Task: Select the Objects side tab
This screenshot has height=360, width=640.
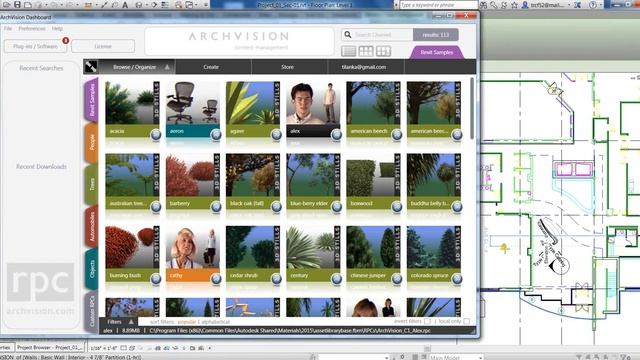Action: coord(91,269)
